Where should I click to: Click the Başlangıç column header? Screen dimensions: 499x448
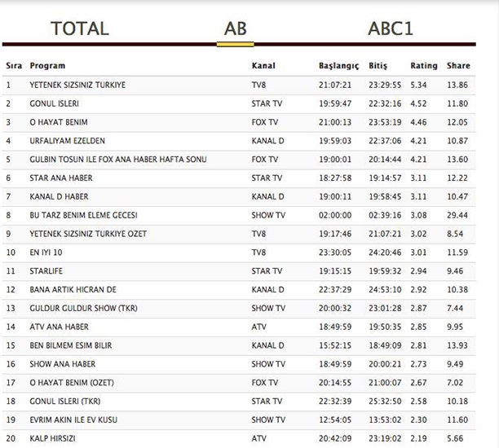pyautogui.click(x=339, y=66)
